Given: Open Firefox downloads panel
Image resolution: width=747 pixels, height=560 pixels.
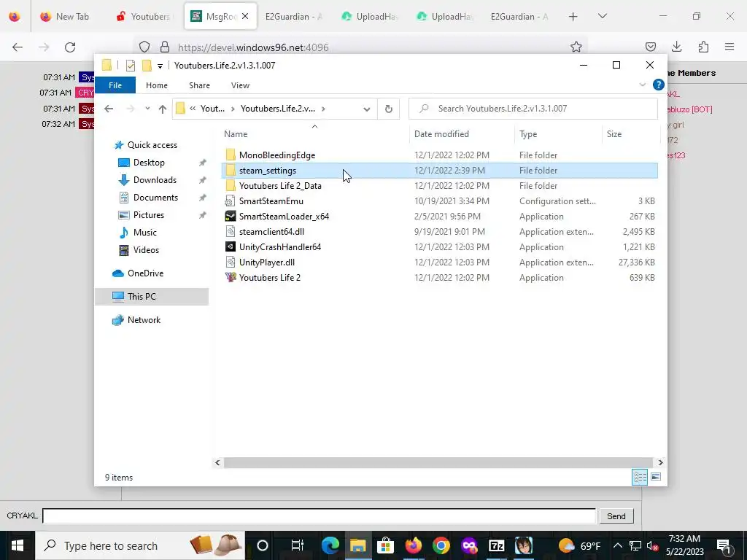Looking at the screenshot, I should coord(676,47).
